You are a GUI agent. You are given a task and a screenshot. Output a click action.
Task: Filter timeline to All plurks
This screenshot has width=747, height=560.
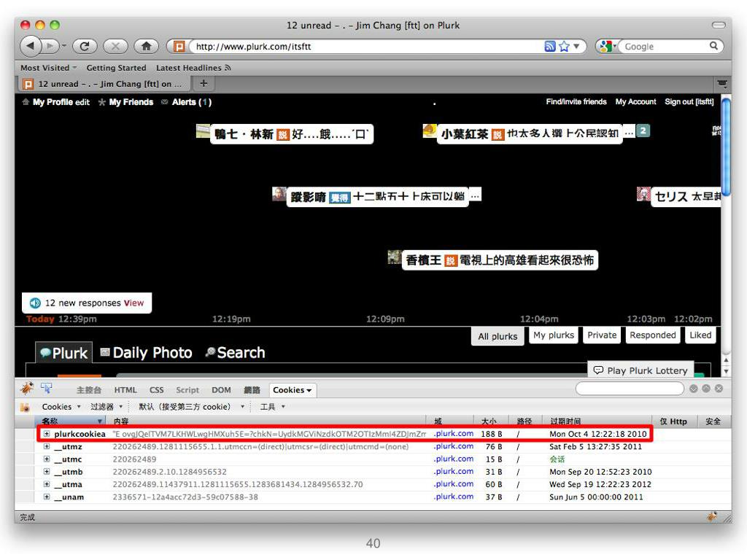point(498,336)
